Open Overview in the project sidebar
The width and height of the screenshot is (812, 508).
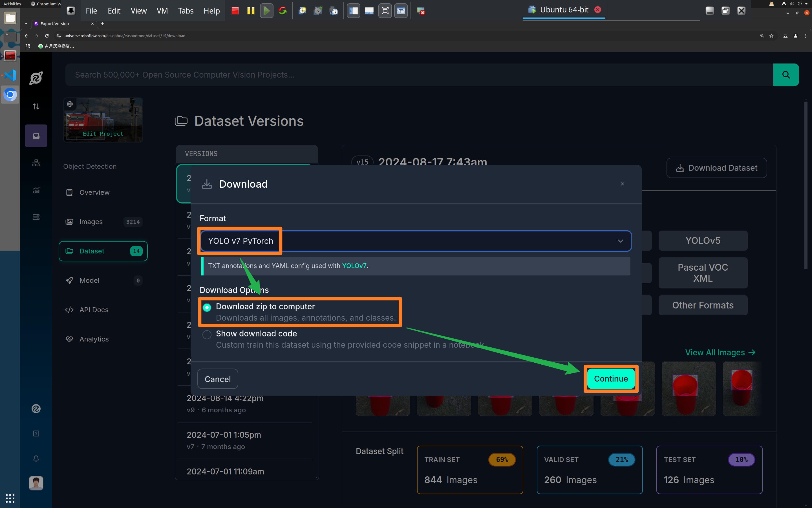coord(103,192)
